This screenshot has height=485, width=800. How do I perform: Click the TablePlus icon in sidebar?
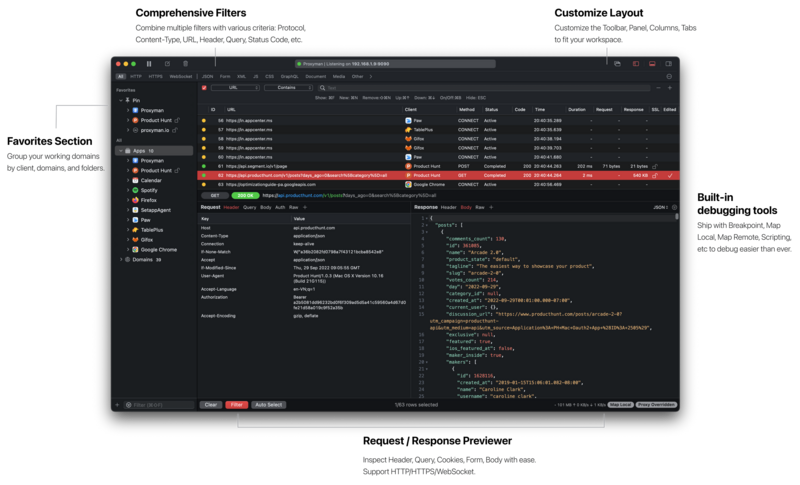pyautogui.click(x=135, y=229)
